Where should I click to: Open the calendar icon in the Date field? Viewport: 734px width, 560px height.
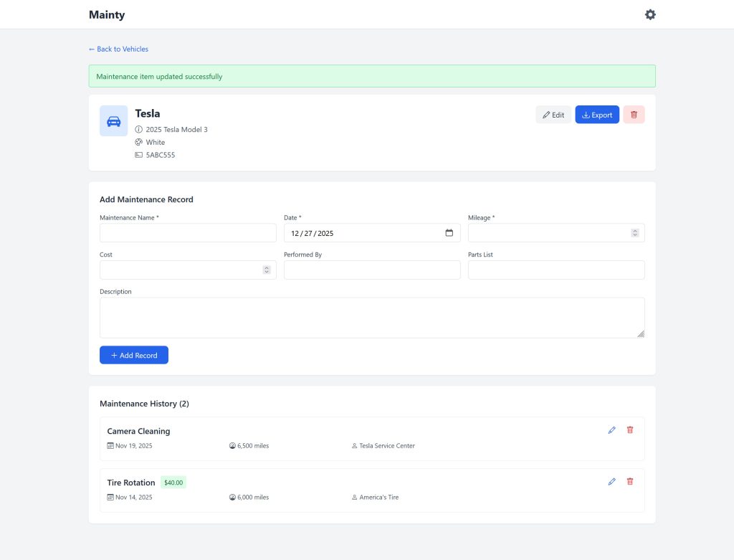click(449, 232)
